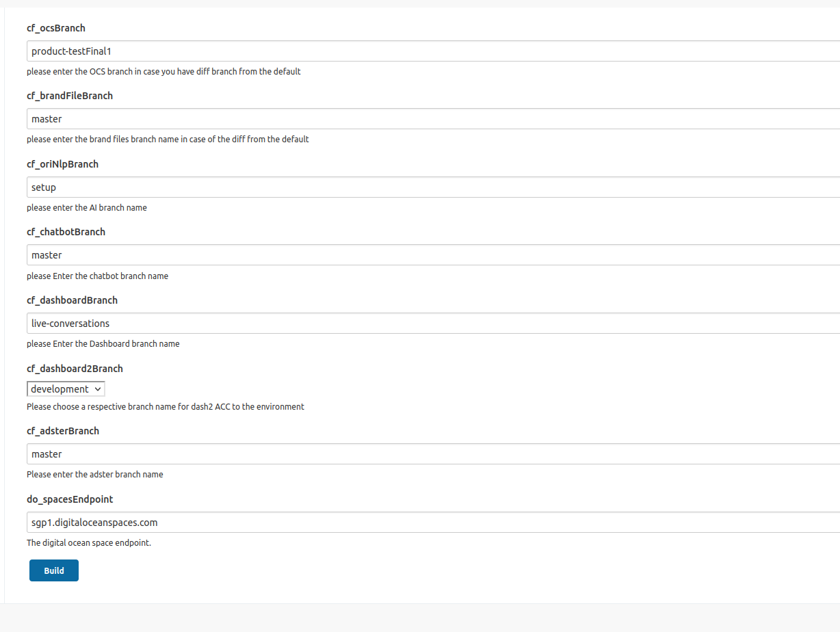
Task: Focus the cf_ocsBranch text field
Action: pyautogui.click(x=432, y=51)
